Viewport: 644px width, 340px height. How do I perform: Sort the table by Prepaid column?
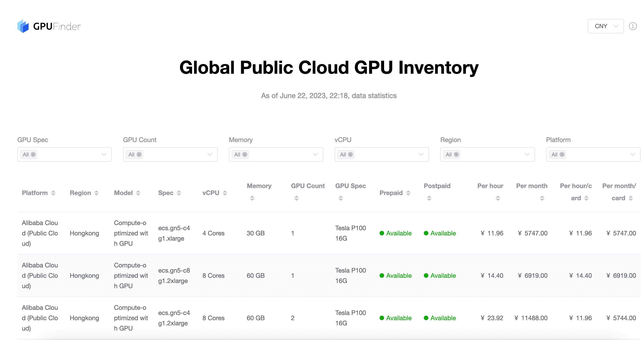tap(408, 193)
